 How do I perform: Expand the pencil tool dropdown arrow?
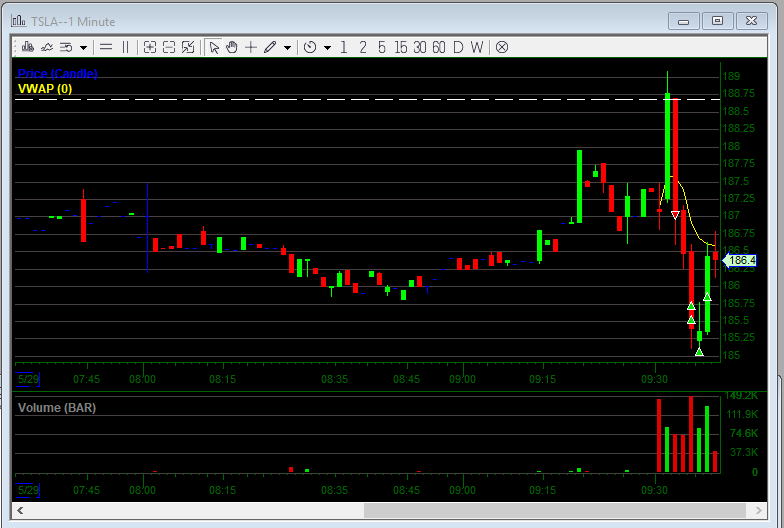click(288, 48)
